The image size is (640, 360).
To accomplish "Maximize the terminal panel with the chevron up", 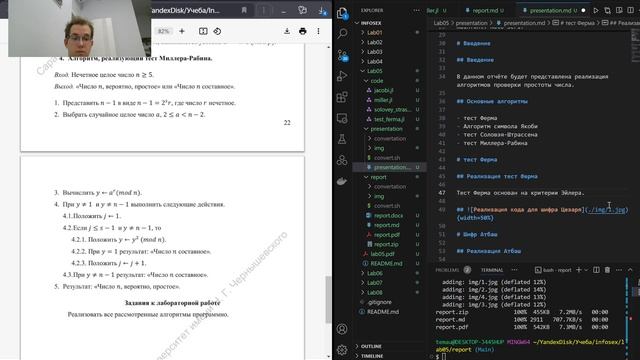I will tap(630, 270).
